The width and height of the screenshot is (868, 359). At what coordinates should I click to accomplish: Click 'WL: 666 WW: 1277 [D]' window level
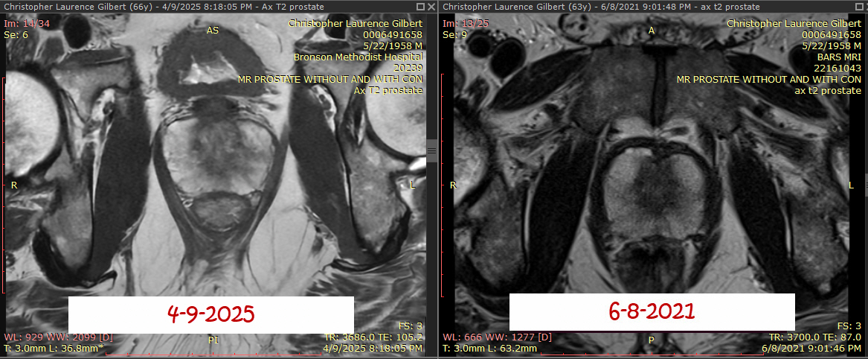tap(497, 337)
